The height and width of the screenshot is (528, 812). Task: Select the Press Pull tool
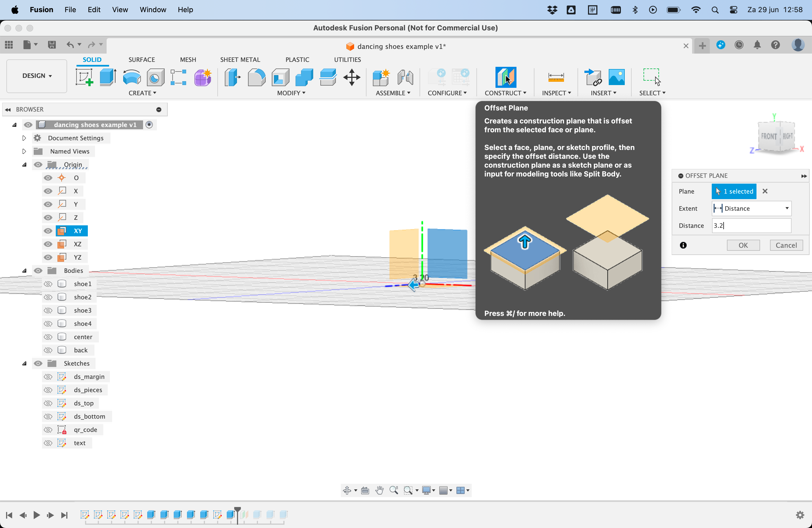pyautogui.click(x=233, y=77)
